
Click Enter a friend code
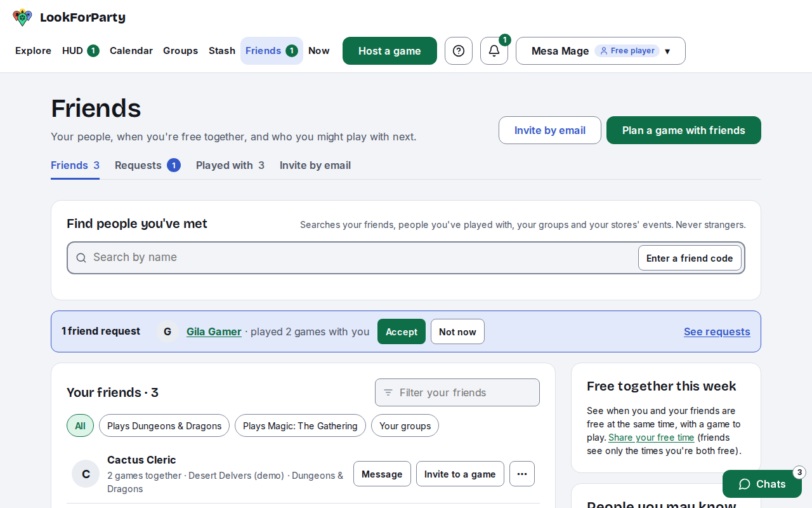(x=690, y=258)
